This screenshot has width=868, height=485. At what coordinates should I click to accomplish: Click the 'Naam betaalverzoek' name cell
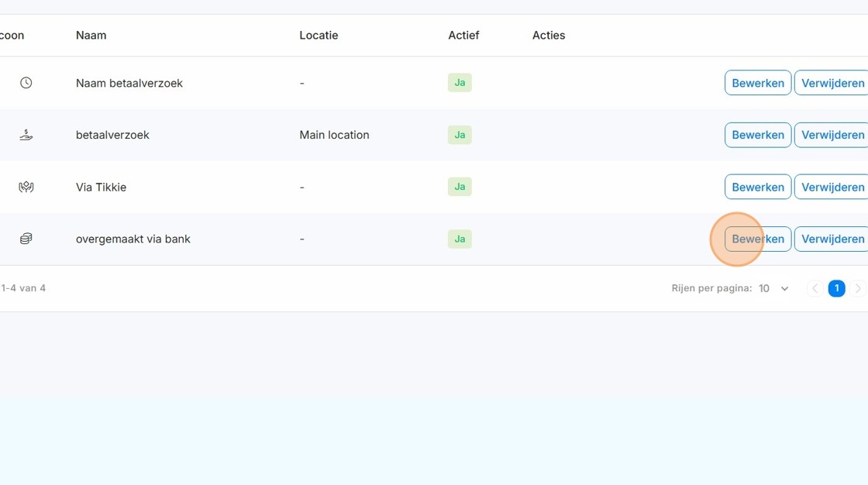coord(129,83)
